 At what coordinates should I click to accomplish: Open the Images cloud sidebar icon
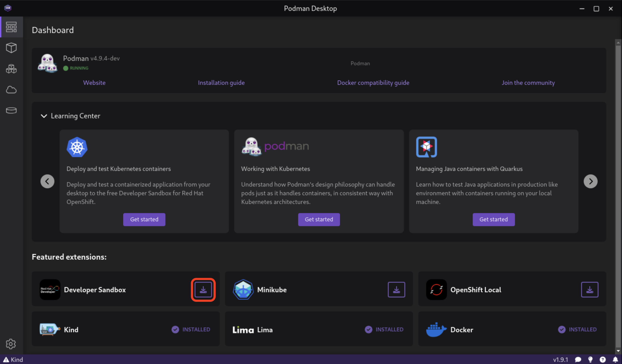point(11,90)
